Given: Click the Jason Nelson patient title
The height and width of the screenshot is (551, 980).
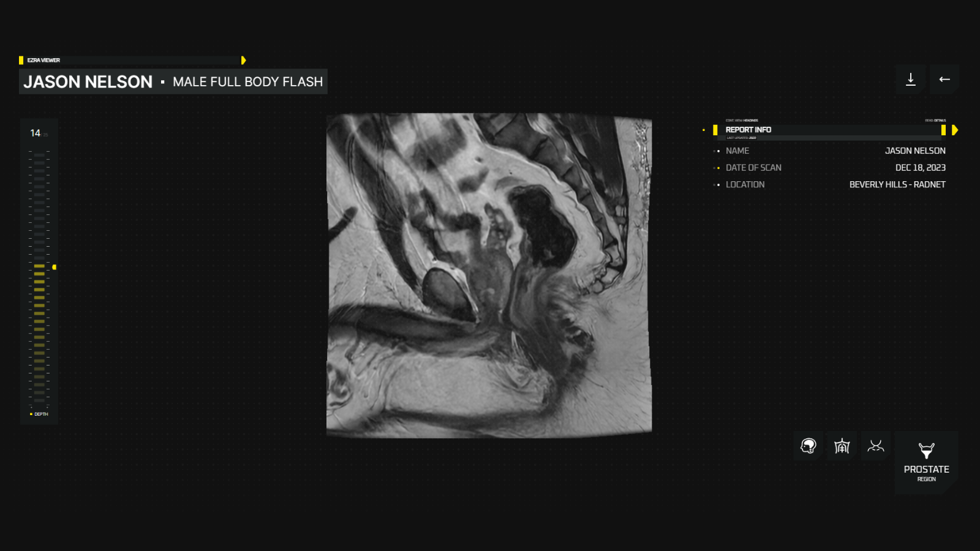Looking at the screenshot, I should click(88, 81).
